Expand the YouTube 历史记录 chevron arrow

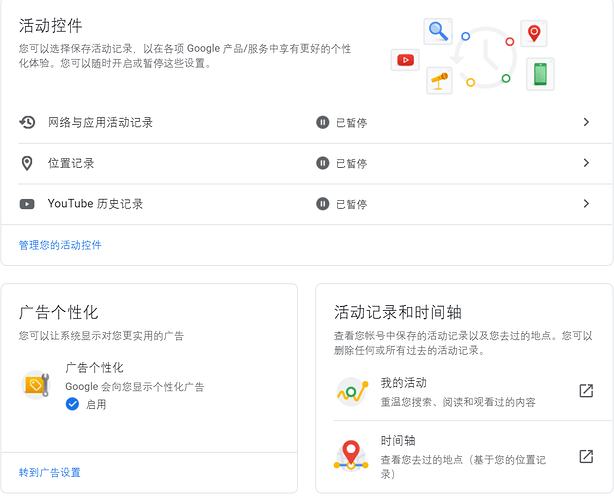(586, 204)
